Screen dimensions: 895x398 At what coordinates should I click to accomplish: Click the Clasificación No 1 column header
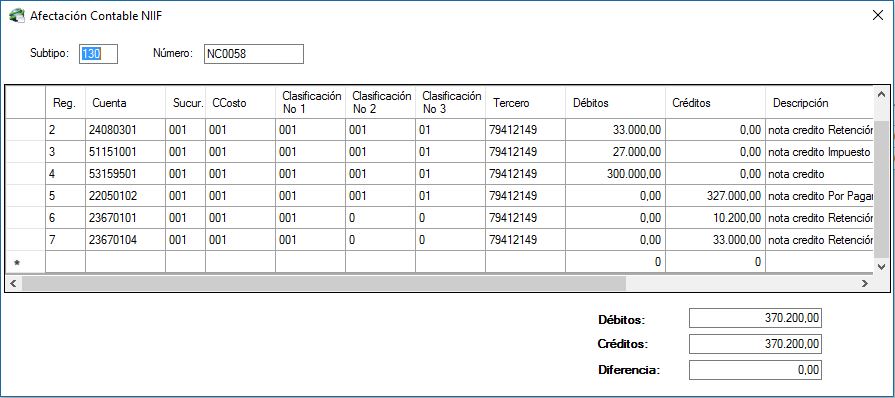(310, 103)
